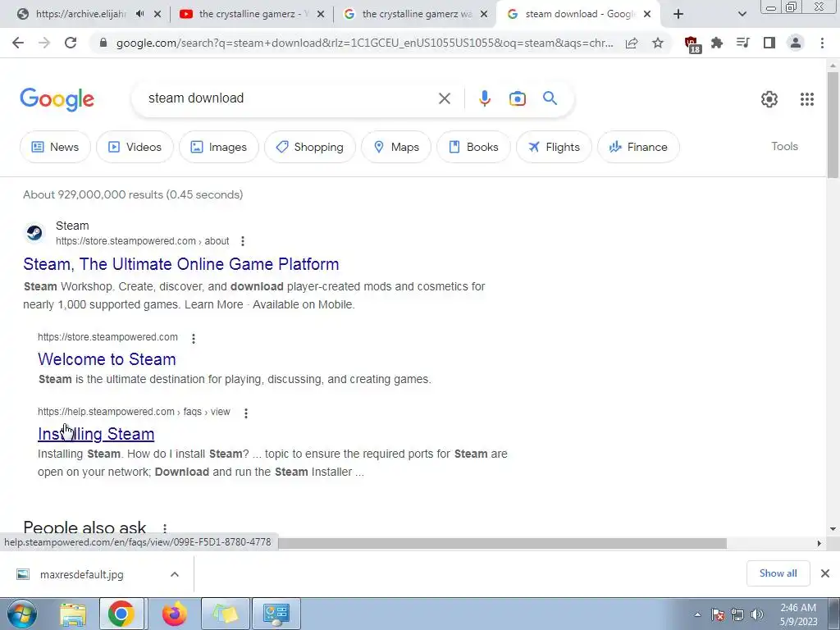This screenshot has height=630, width=840.
Task: Open File Explorer in the taskbar
Action: click(x=73, y=614)
